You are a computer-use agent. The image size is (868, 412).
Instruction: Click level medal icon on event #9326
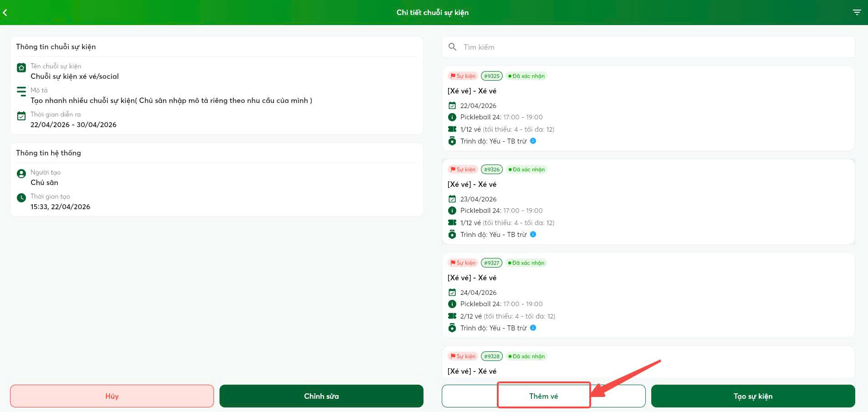pyautogui.click(x=452, y=234)
